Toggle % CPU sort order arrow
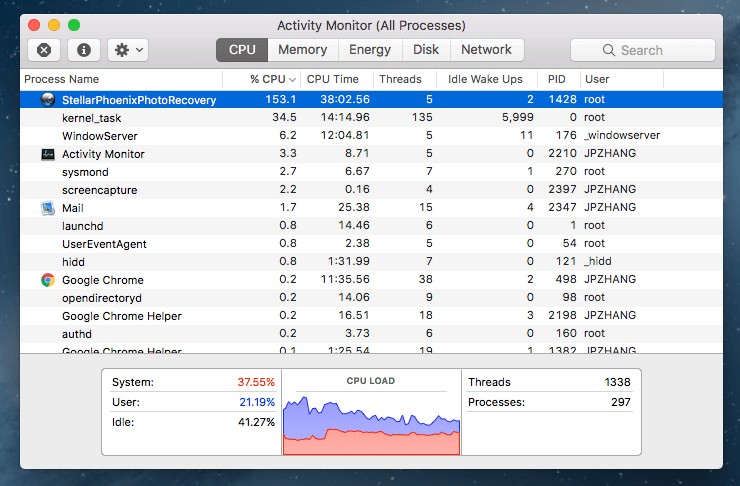This screenshot has height=486, width=740. (x=292, y=80)
